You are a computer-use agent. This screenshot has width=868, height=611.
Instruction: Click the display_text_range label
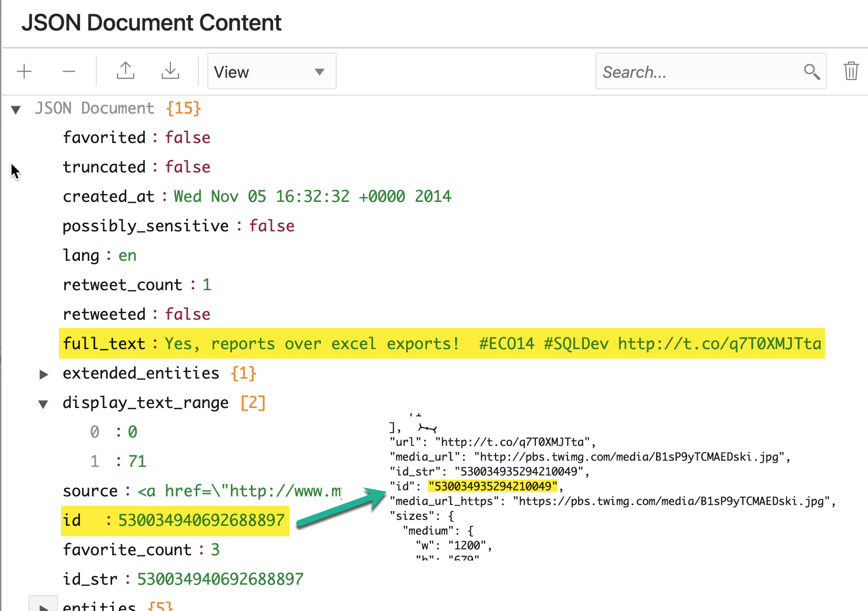(x=146, y=403)
